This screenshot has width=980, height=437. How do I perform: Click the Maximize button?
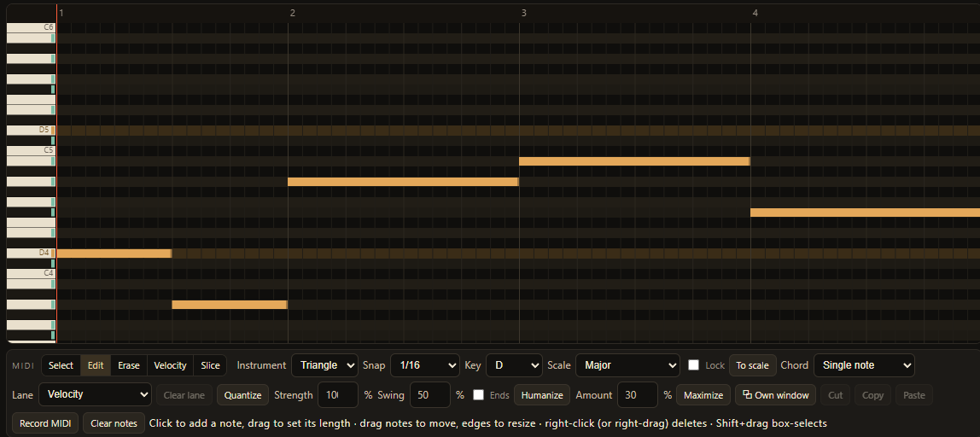tap(703, 395)
